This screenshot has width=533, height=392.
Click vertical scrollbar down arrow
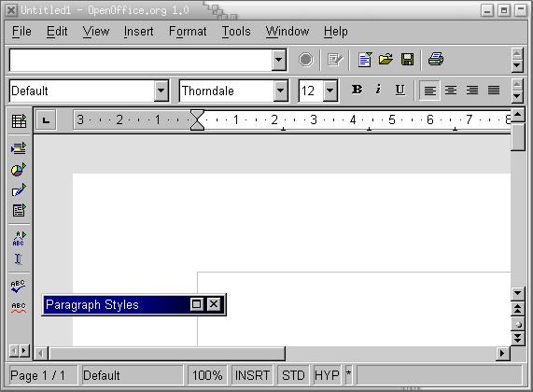517,293
